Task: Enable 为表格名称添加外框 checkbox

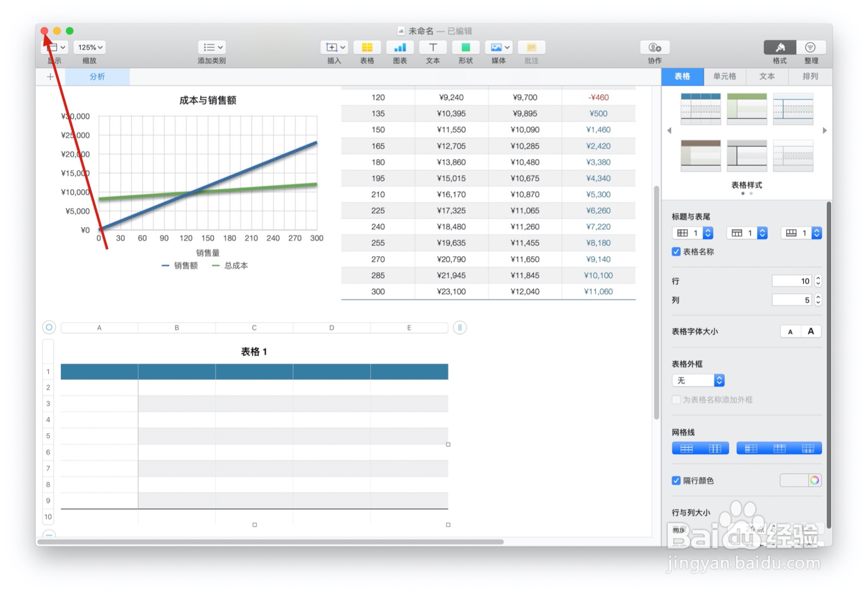Action: point(676,400)
